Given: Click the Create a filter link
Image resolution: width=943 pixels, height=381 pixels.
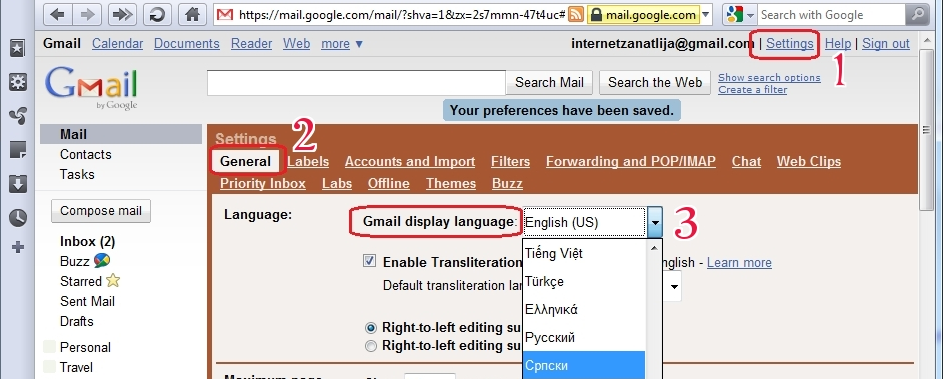Looking at the screenshot, I should point(752,90).
